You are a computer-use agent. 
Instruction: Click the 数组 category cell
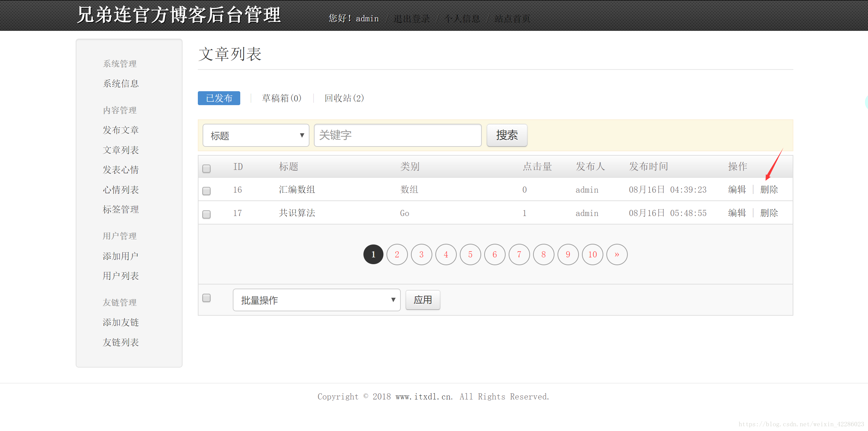pyautogui.click(x=409, y=190)
